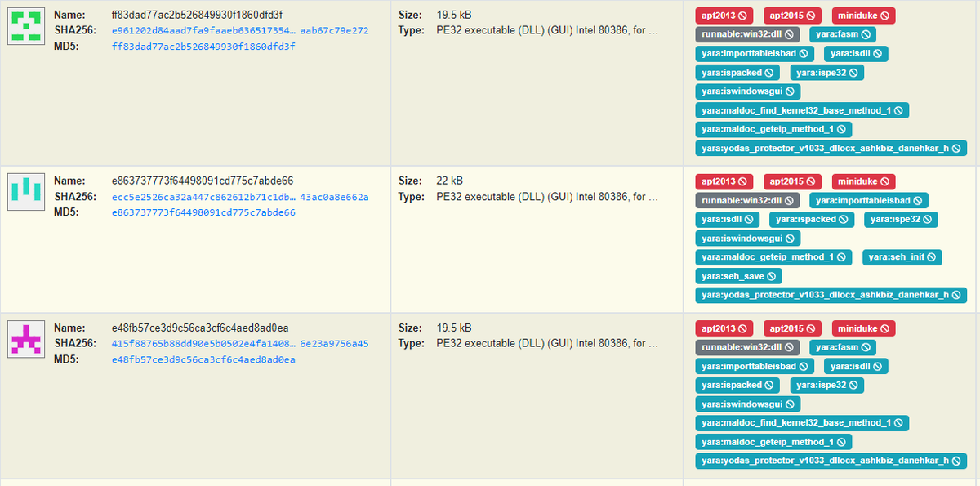Screen dimensions: 980x486
Task: Filter by apt2013 tag label in e8637377 row
Action: click(719, 181)
